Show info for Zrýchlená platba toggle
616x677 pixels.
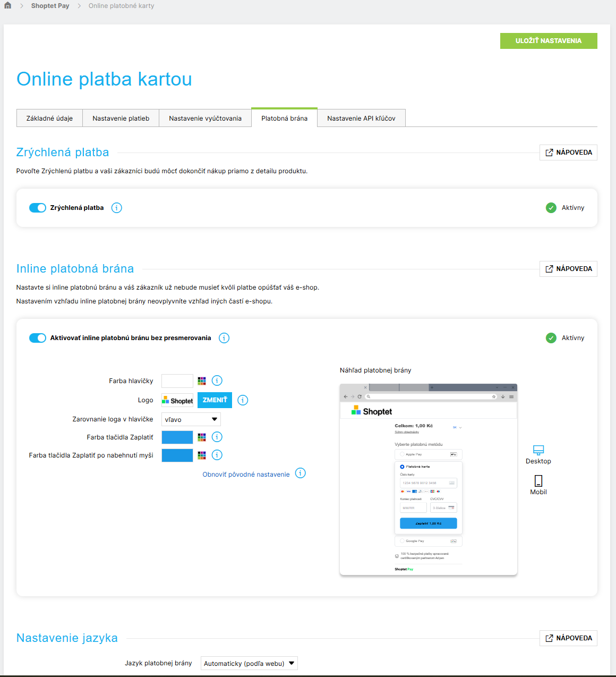117,208
